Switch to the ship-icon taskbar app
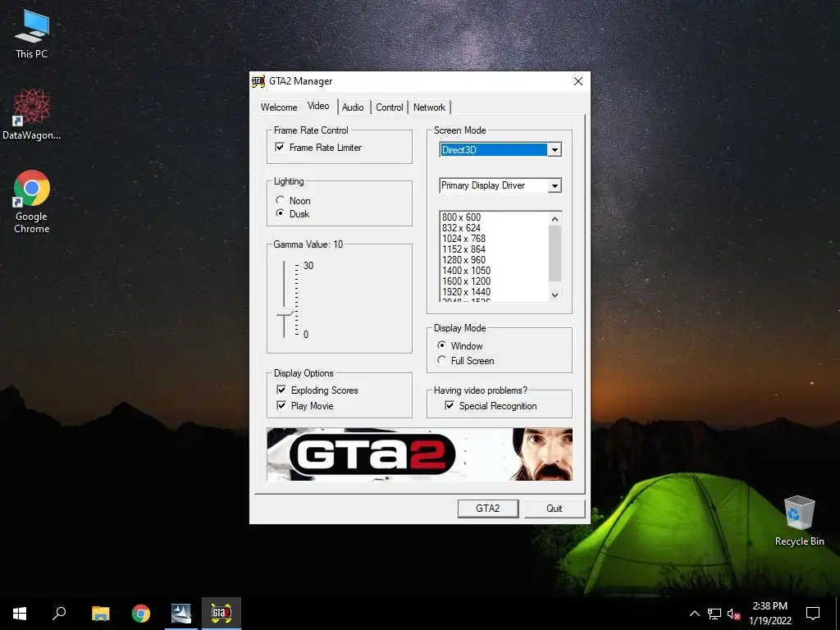The height and width of the screenshot is (630, 840). (181, 614)
